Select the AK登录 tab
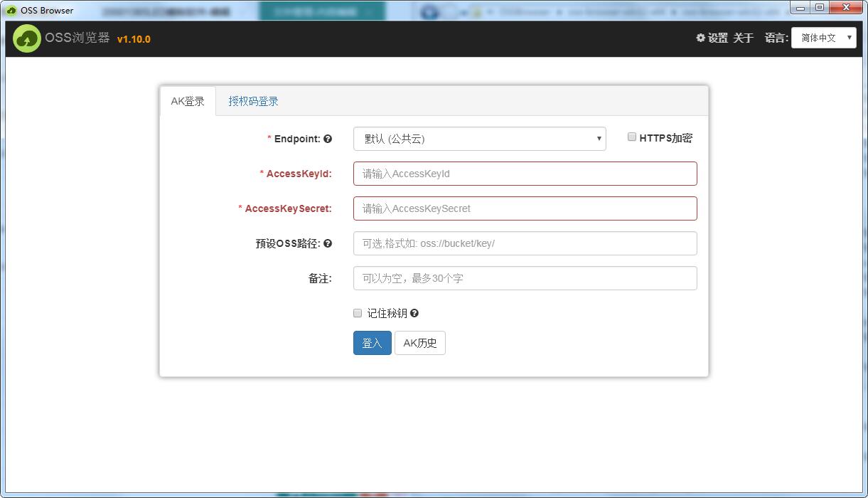Viewport: 868px width, 498px height. (x=188, y=101)
